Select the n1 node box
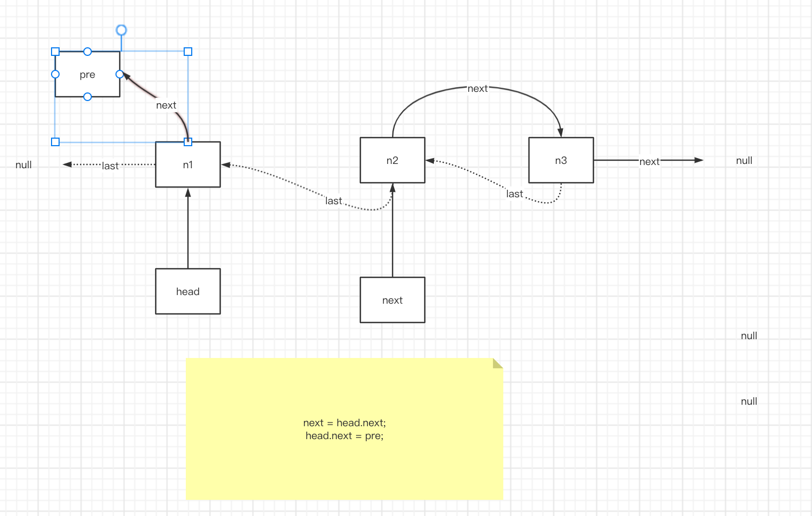 (x=188, y=164)
